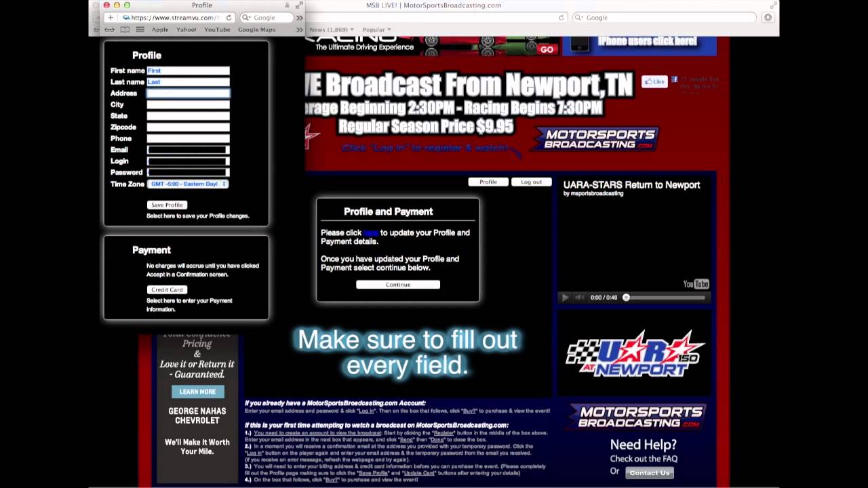Open News bookmarks dropdown
The image size is (868, 488).
(331, 30)
